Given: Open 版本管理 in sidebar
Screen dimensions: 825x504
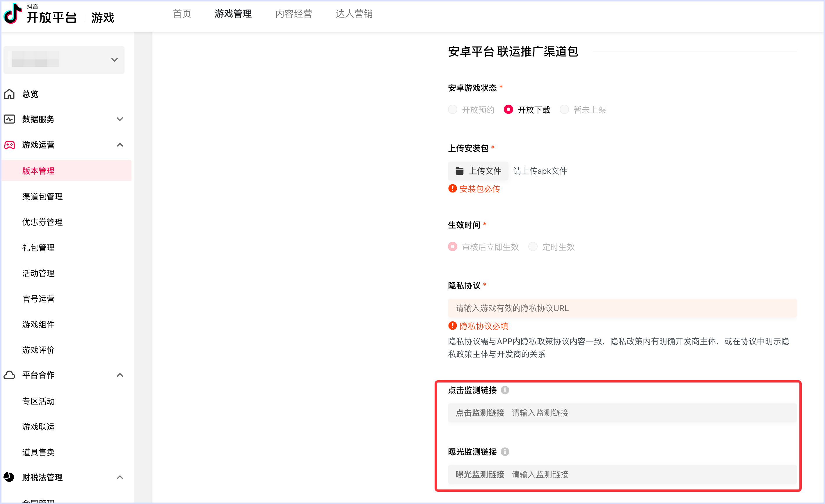Looking at the screenshot, I should [66, 171].
